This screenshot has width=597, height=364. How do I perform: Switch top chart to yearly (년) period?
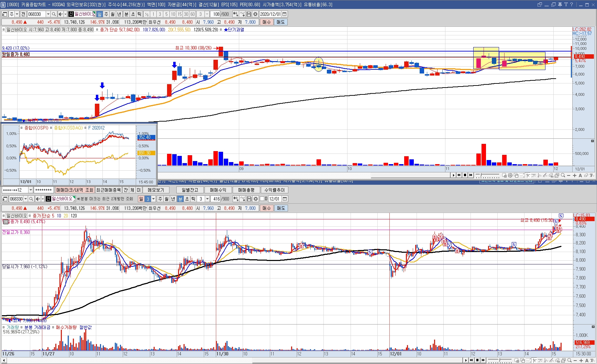coord(119,14)
